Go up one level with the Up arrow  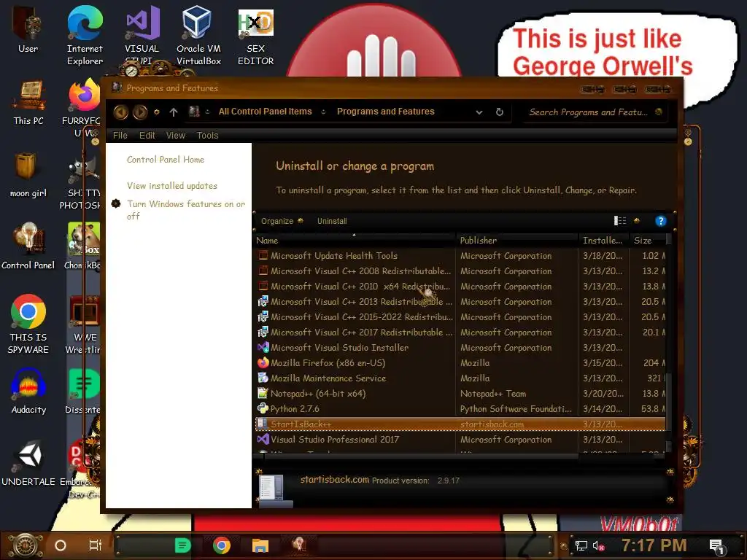pos(174,112)
